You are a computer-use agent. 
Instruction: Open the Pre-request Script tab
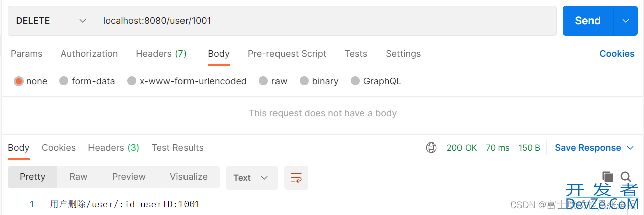(x=287, y=54)
